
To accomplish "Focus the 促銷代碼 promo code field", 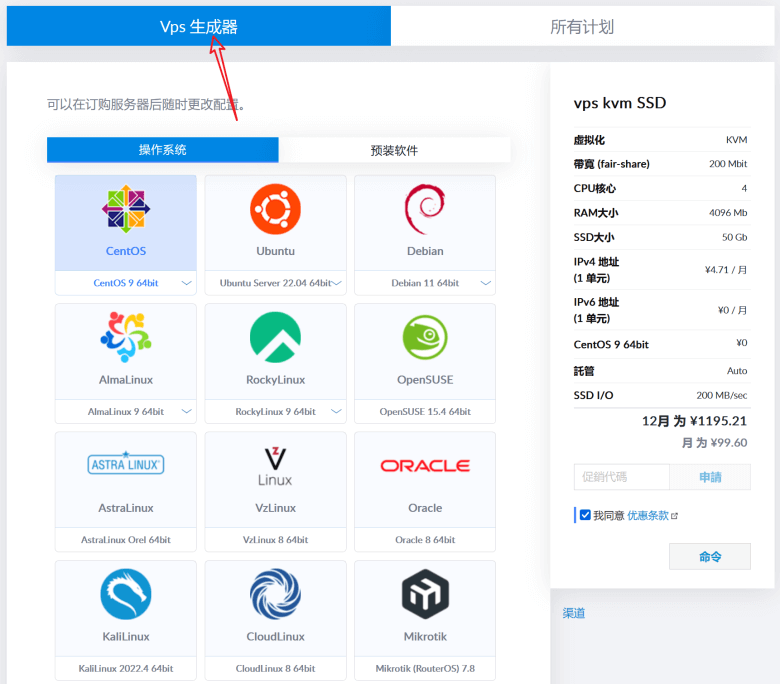I will [x=621, y=477].
